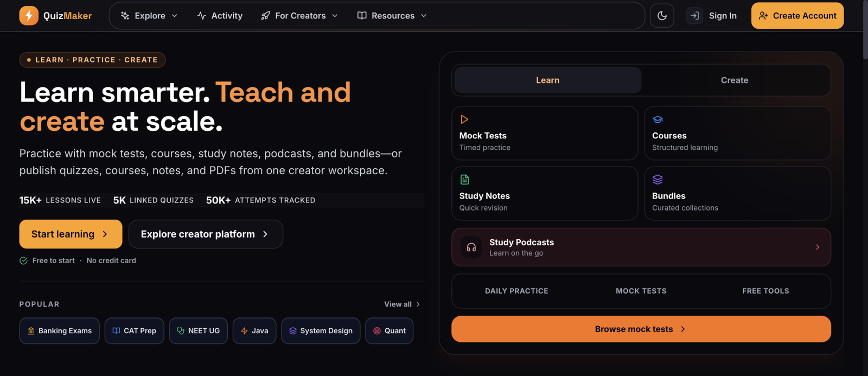The image size is (868, 376).
Task: Click the '5K LINKED QUIZZES' stat
Action: coord(154,200)
